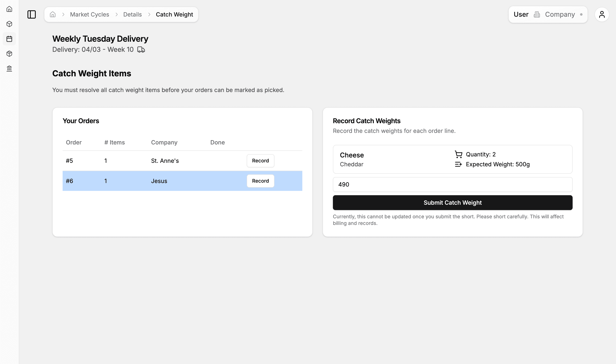This screenshot has width=616, height=364.
Task: Select Catch Weight breadcrumb item
Action: (174, 14)
